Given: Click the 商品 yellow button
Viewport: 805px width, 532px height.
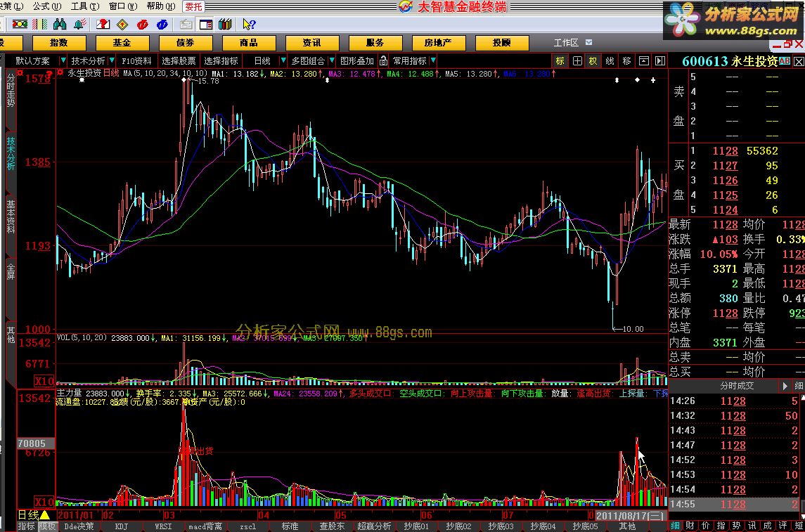Looking at the screenshot, I should pyautogui.click(x=248, y=43).
